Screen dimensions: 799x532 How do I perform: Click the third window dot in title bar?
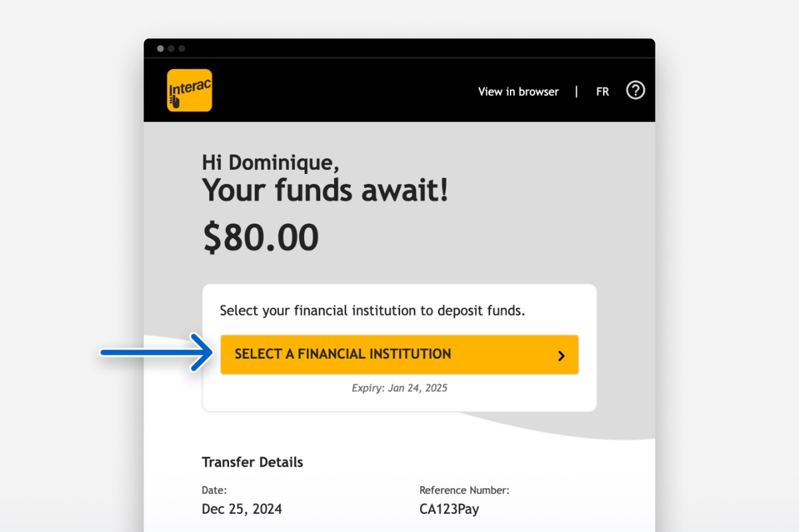pyautogui.click(x=182, y=49)
